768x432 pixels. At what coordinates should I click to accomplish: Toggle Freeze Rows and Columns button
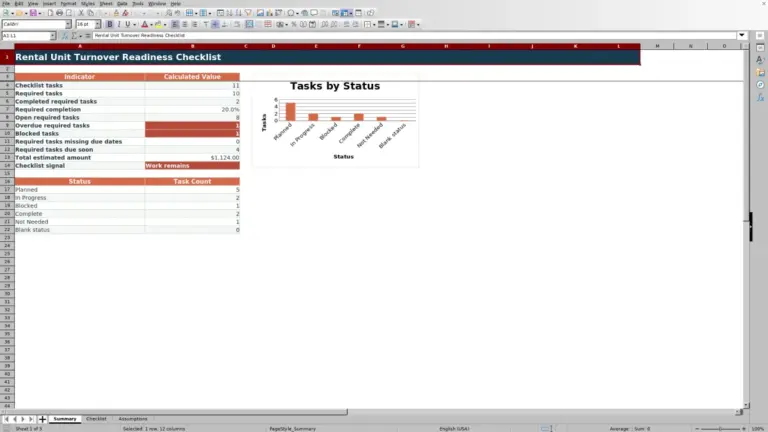(345, 13)
